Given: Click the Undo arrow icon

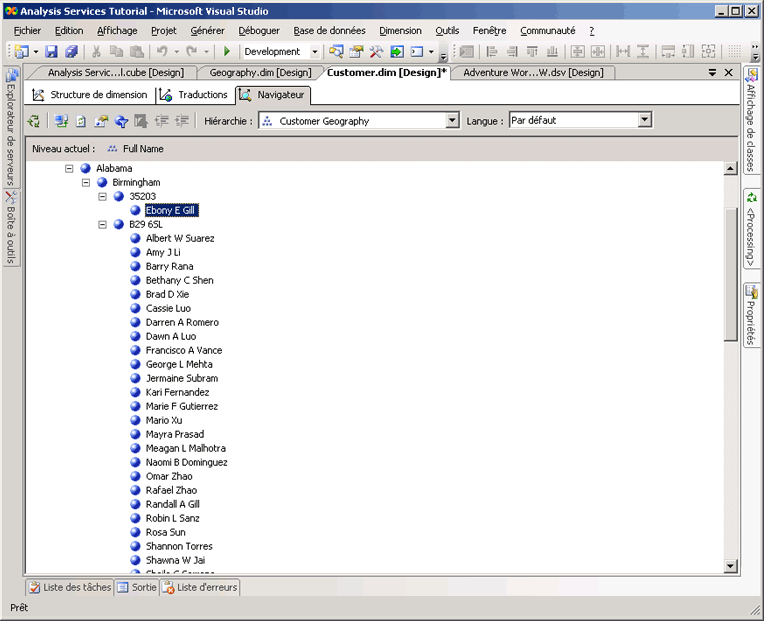Looking at the screenshot, I should [x=162, y=51].
